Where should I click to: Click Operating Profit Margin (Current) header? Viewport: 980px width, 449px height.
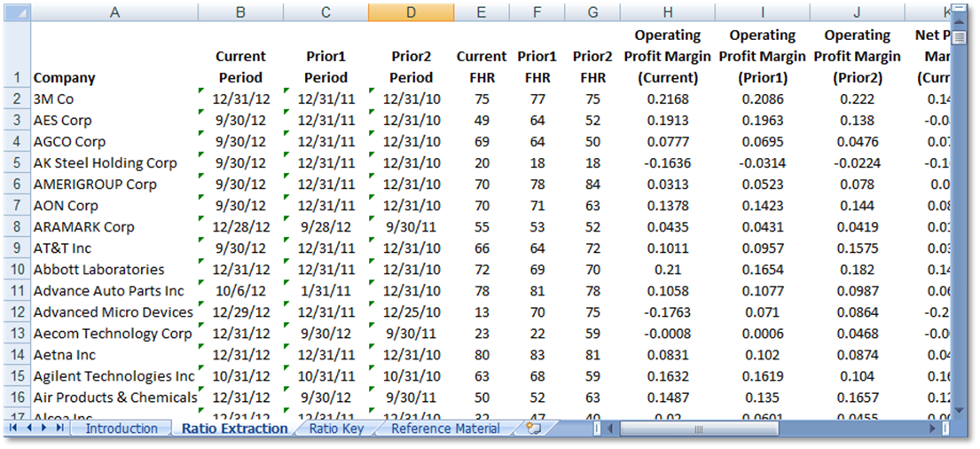click(668, 55)
